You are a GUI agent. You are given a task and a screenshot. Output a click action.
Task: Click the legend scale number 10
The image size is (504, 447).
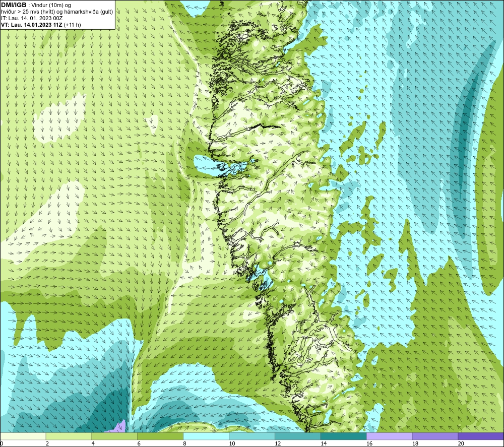[x=232, y=443]
